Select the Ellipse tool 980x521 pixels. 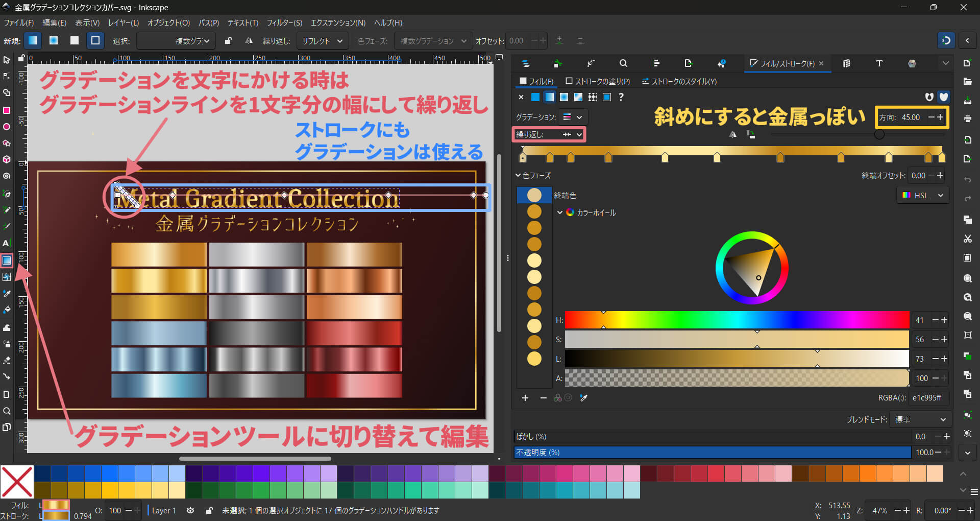click(7, 126)
